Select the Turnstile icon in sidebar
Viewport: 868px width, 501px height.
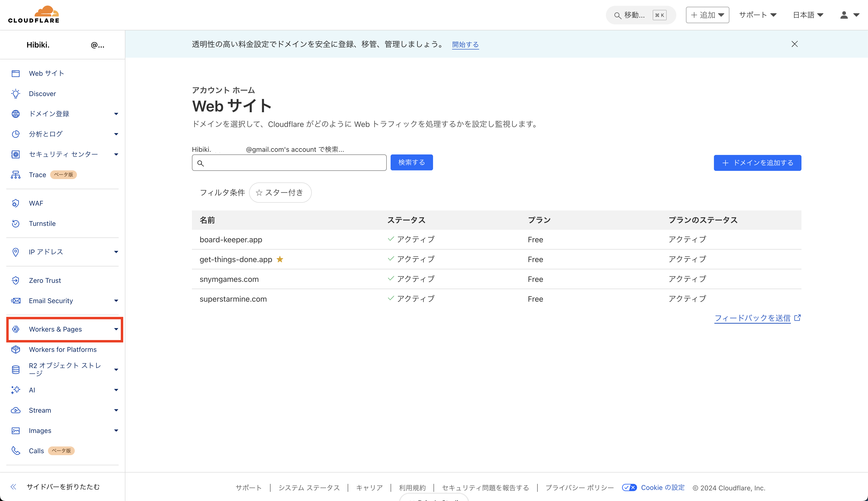point(16,223)
